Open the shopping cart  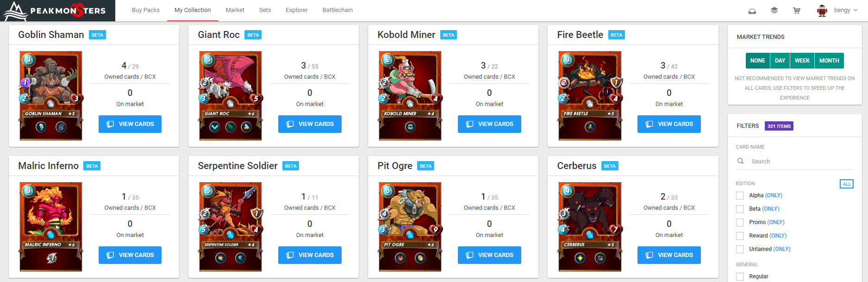[797, 11]
